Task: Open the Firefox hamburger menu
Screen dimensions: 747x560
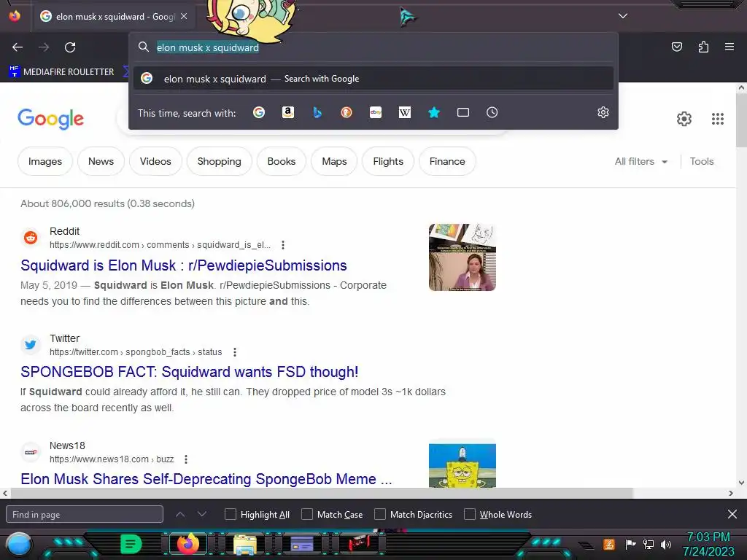Action: pyautogui.click(x=729, y=47)
